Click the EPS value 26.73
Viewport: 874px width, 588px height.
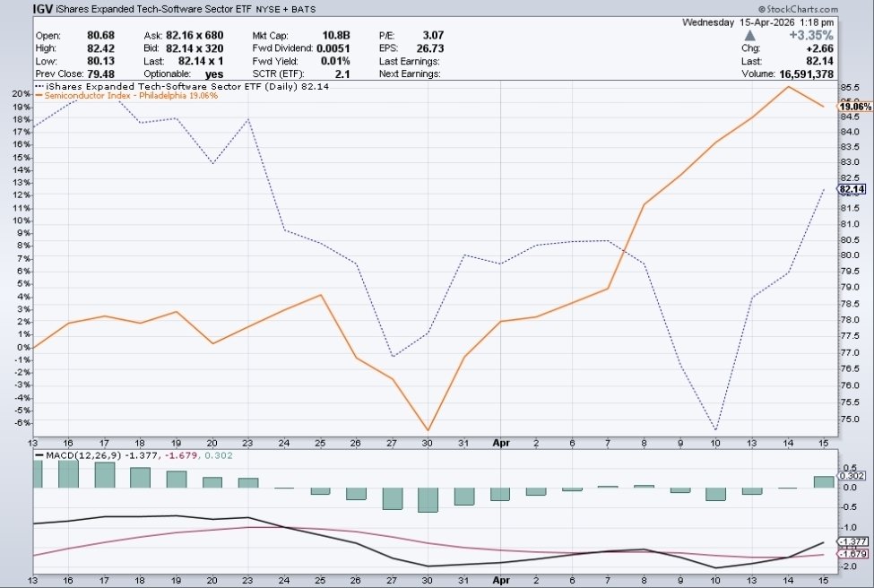tap(429, 48)
